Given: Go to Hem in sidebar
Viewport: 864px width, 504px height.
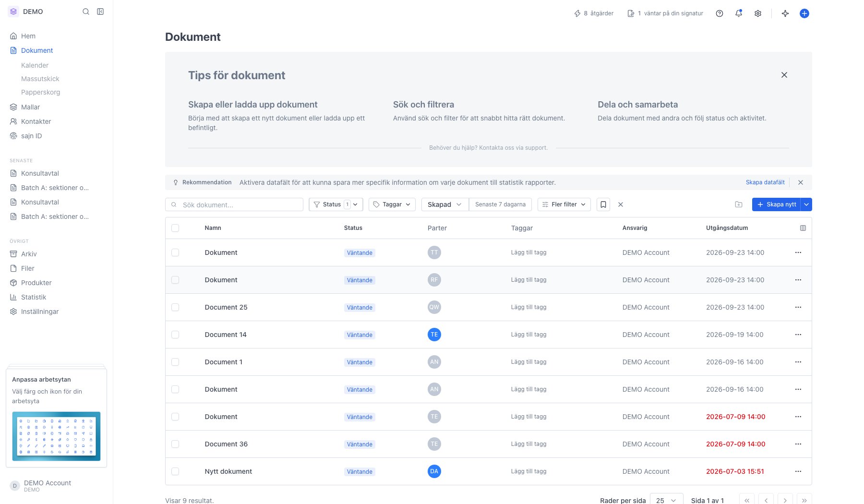Looking at the screenshot, I should tap(28, 36).
